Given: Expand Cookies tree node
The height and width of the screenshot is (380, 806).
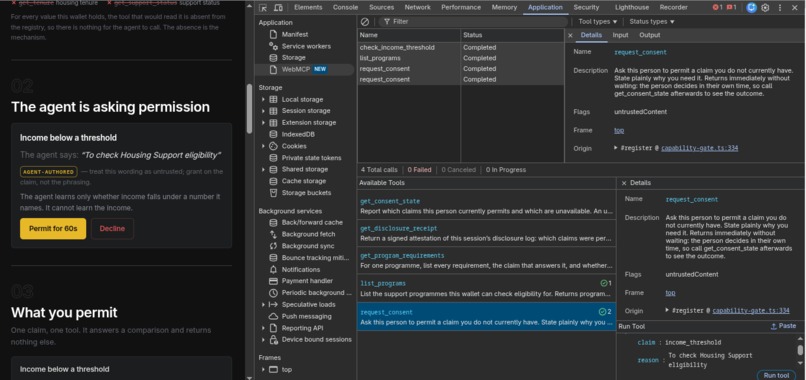Looking at the screenshot, I should tap(264, 146).
